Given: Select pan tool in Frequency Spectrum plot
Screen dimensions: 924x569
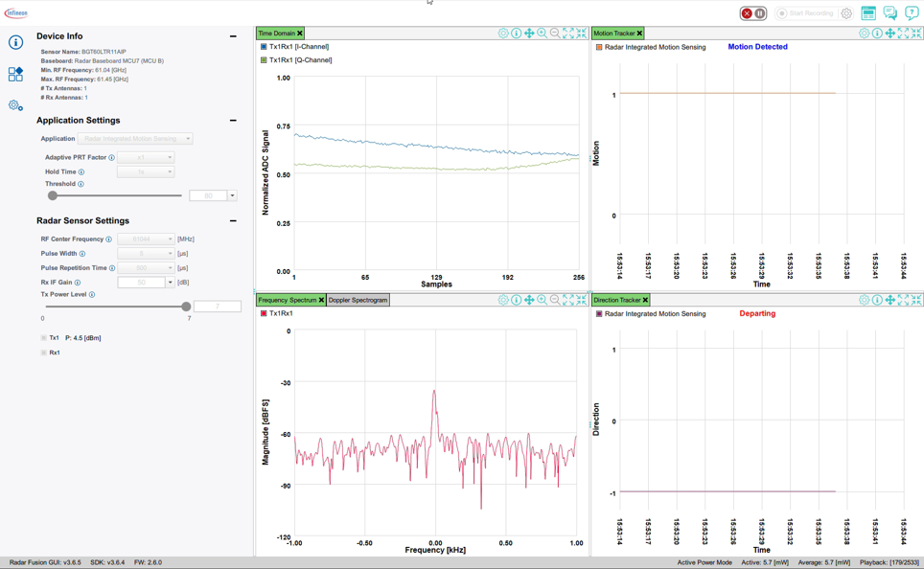Looking at the screenshot, I should point(529,300).
